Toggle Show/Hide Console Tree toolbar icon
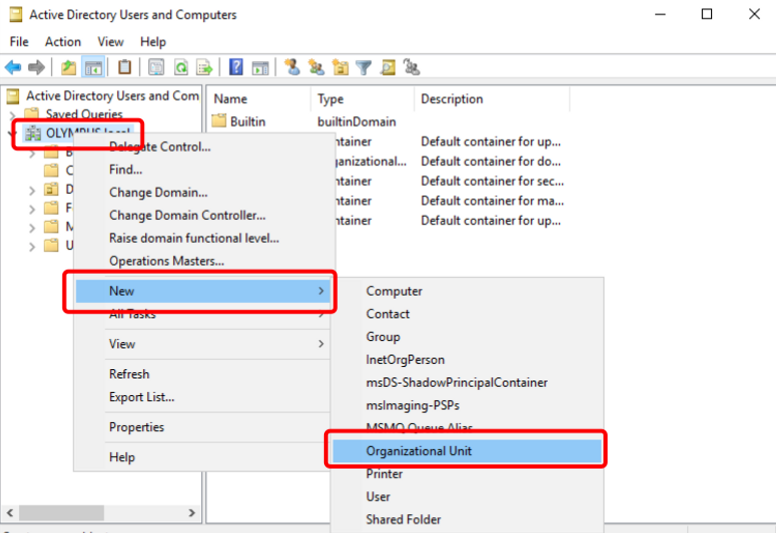This screenshot has width=776, height=533. (93, 68)
